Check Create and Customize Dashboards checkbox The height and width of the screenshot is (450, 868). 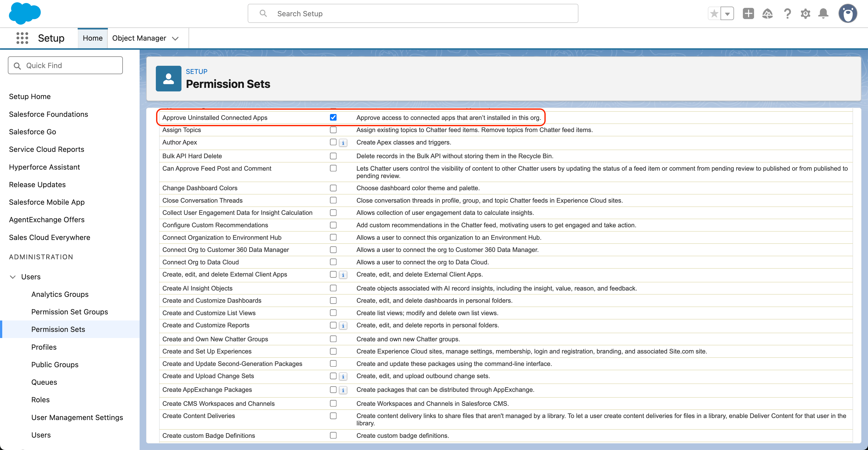pyautogui.click(x=333, y=300)
